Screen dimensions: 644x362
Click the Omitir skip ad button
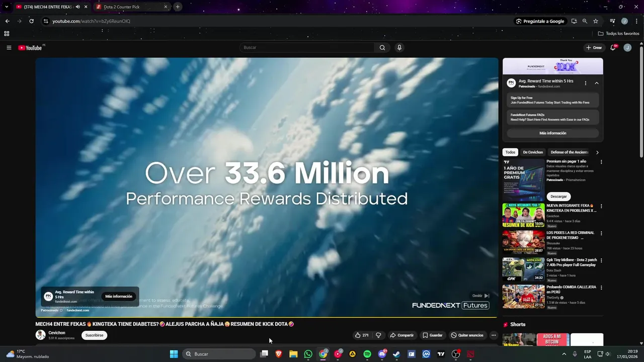click(480, 296)
